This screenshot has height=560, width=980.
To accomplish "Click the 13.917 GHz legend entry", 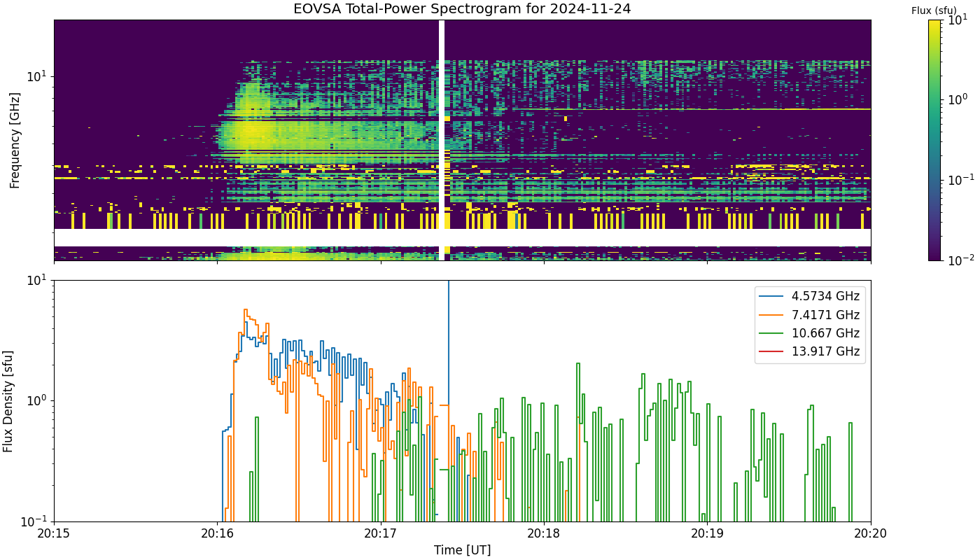I will pos(810,352).
